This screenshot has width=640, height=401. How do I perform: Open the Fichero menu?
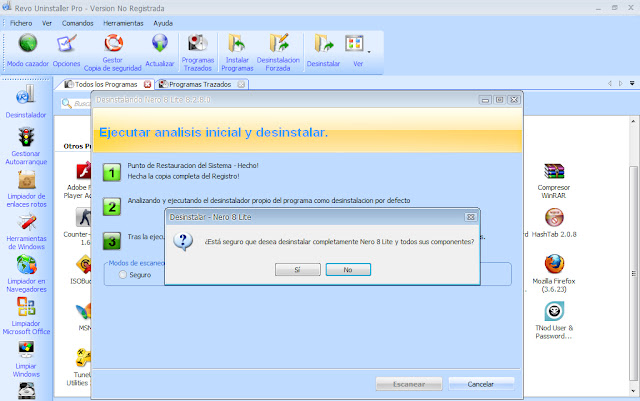point(21,23)
